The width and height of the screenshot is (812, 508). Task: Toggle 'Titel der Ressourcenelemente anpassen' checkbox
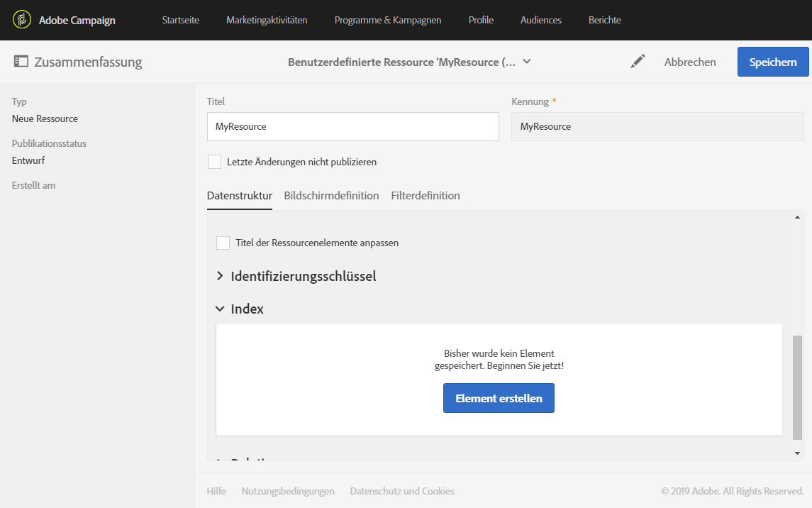coord(223,243)
